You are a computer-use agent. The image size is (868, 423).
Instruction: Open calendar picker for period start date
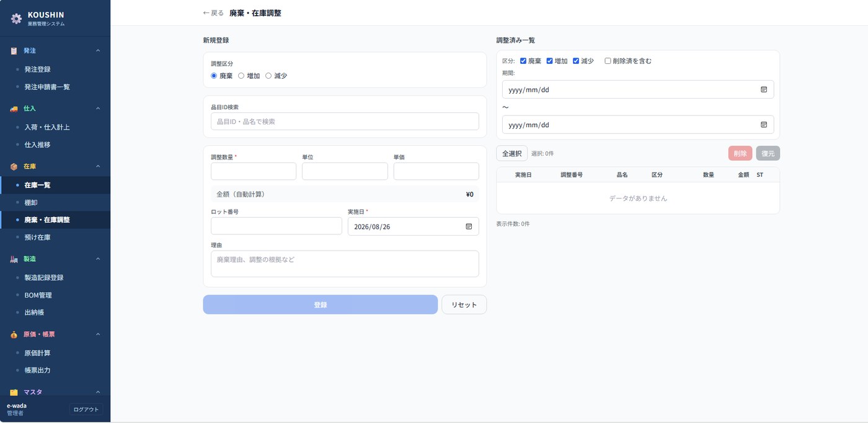[x=764, y=89]
